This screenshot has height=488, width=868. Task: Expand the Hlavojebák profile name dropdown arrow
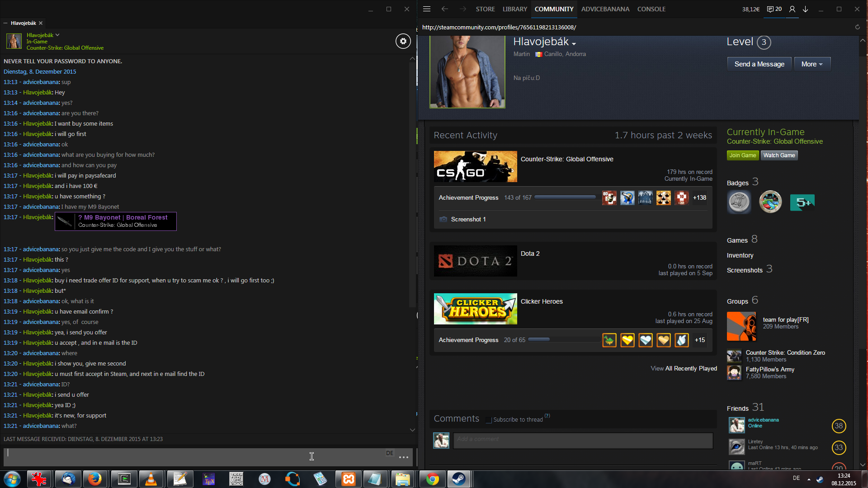point(574,44)
